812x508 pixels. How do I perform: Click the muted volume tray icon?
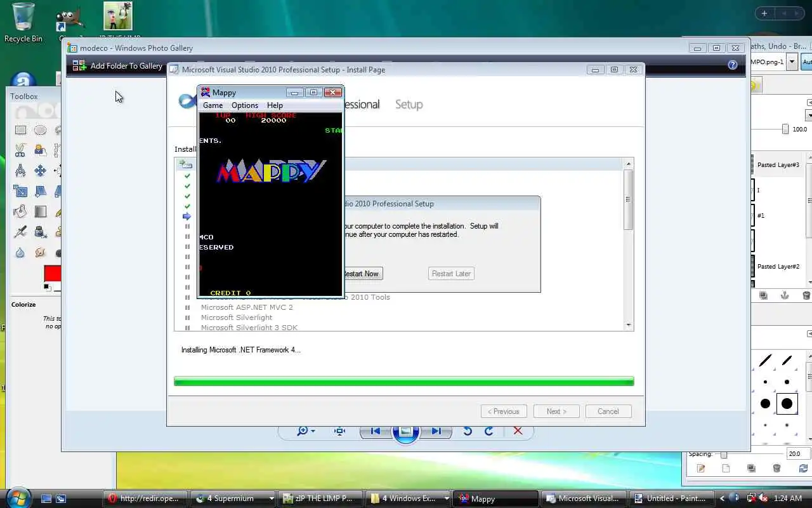[x=763, y=498]
